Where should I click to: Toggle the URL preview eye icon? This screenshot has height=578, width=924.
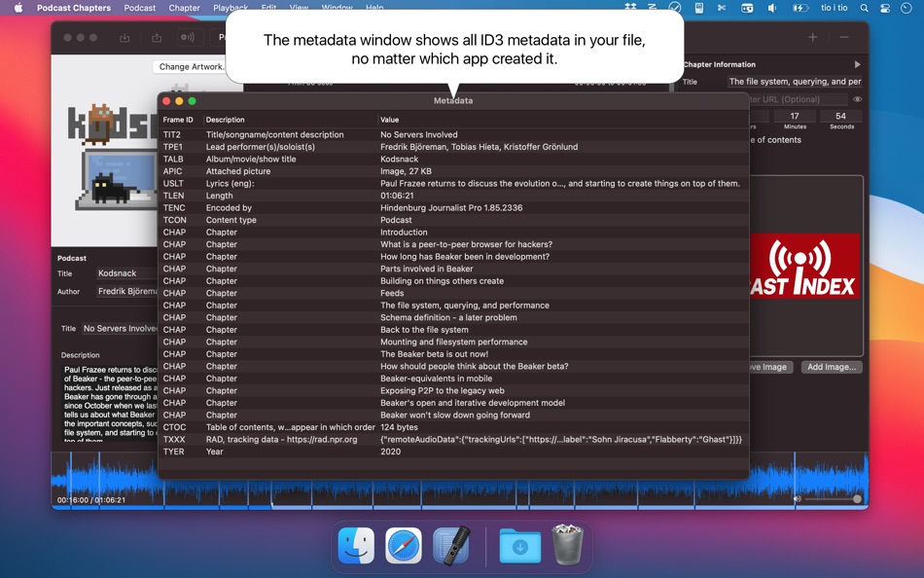pyautogui.click(x=858, y=99)
